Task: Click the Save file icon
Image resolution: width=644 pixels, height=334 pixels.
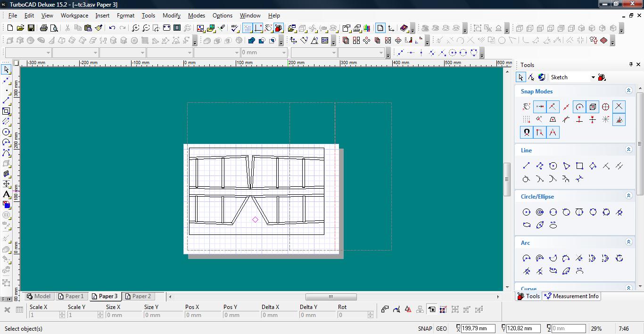Action: click(x=31, y=28)
